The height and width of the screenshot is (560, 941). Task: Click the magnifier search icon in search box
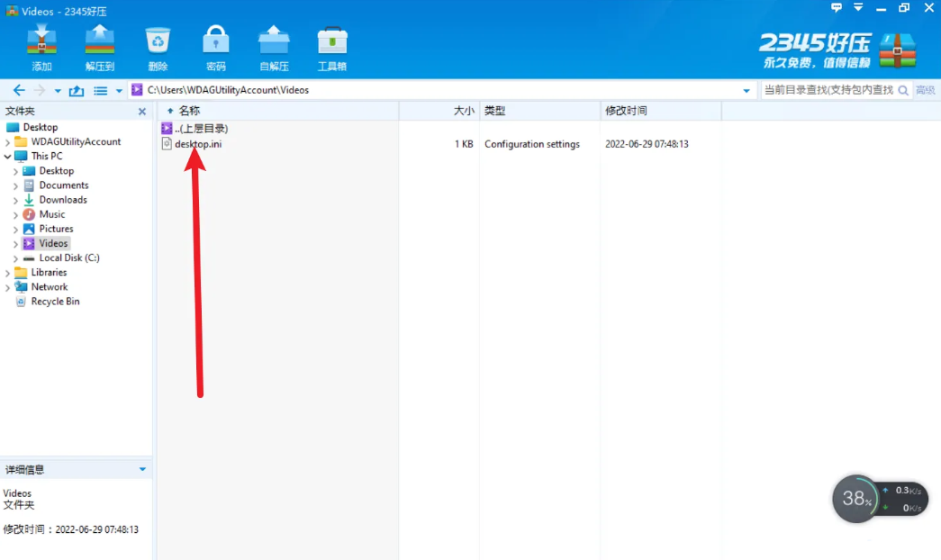(901, 90)
